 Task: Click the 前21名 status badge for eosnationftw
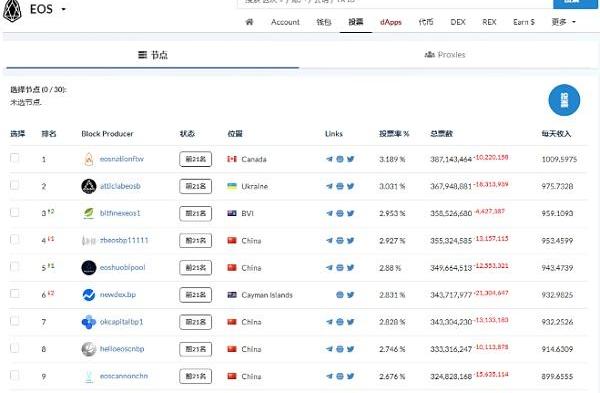pyautogui.click(x=196, y=159)
